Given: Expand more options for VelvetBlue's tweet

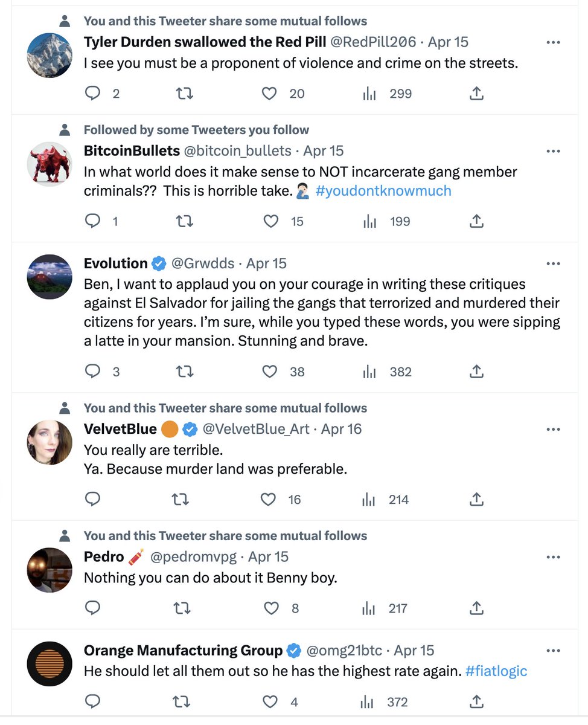Looking at the screenshot, I should [x=552, y=429].
